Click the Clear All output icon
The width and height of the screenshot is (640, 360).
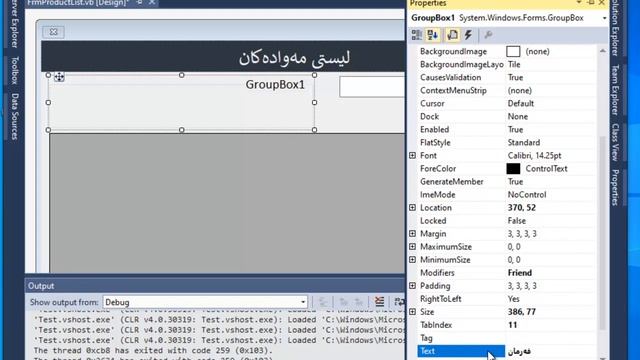coord(380,302)
